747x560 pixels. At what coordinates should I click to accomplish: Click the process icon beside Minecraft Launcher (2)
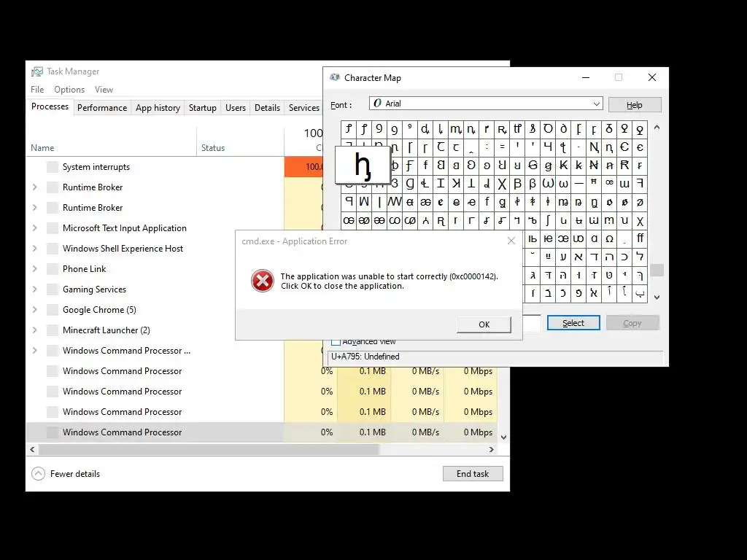(x=53, y=330)
